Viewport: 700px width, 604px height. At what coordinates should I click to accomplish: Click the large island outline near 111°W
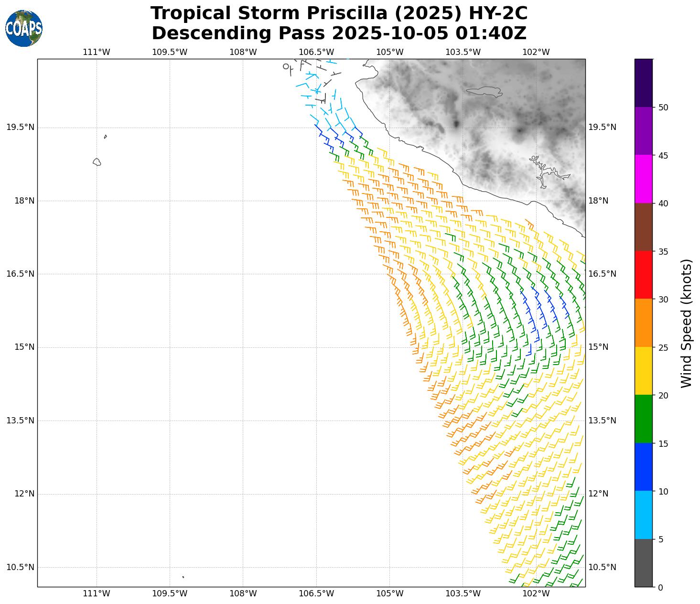pos(97,162)
